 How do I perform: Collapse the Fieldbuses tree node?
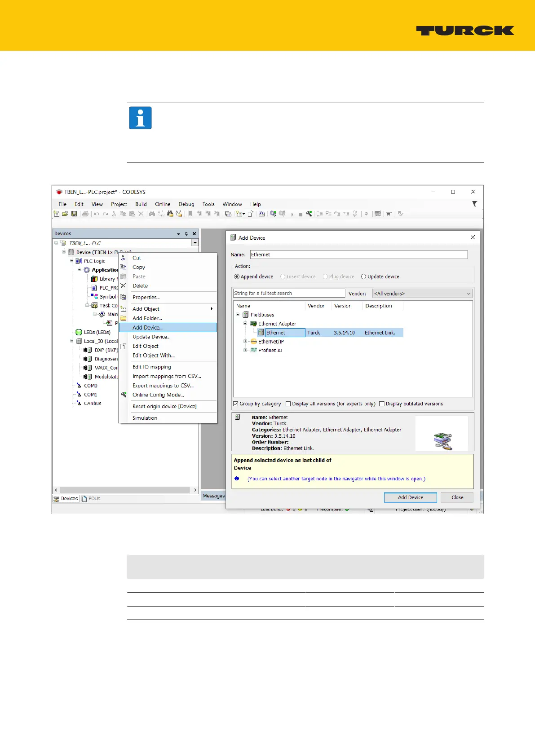238,315
